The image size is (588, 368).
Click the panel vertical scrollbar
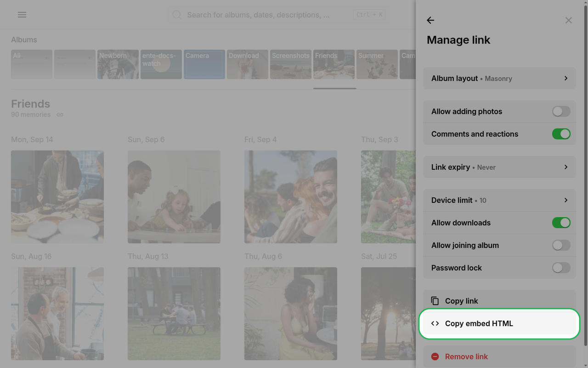click(585, 175)
